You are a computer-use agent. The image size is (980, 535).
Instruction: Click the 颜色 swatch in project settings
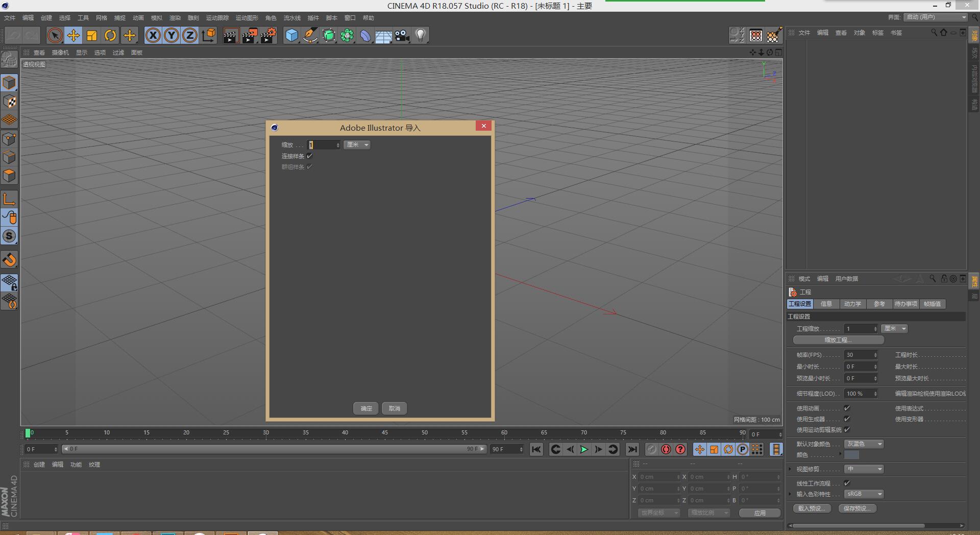click(851, 455)
